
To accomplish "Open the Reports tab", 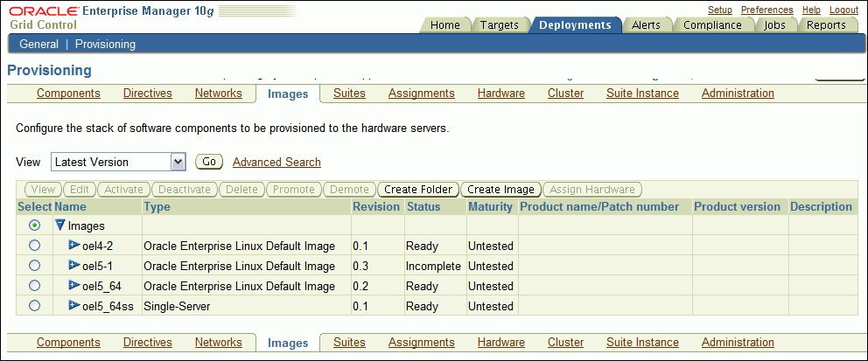I will click(826, 24).
